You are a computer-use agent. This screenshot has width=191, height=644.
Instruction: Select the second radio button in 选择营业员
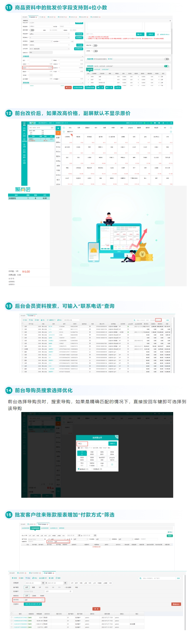pyautogui.click(x=92, y=469)
